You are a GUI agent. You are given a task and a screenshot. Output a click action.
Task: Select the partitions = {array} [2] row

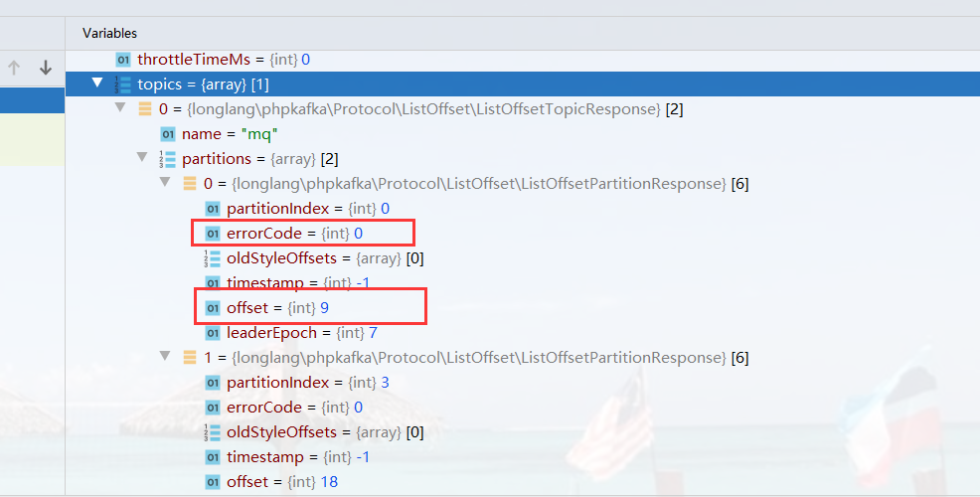(523, 159)
